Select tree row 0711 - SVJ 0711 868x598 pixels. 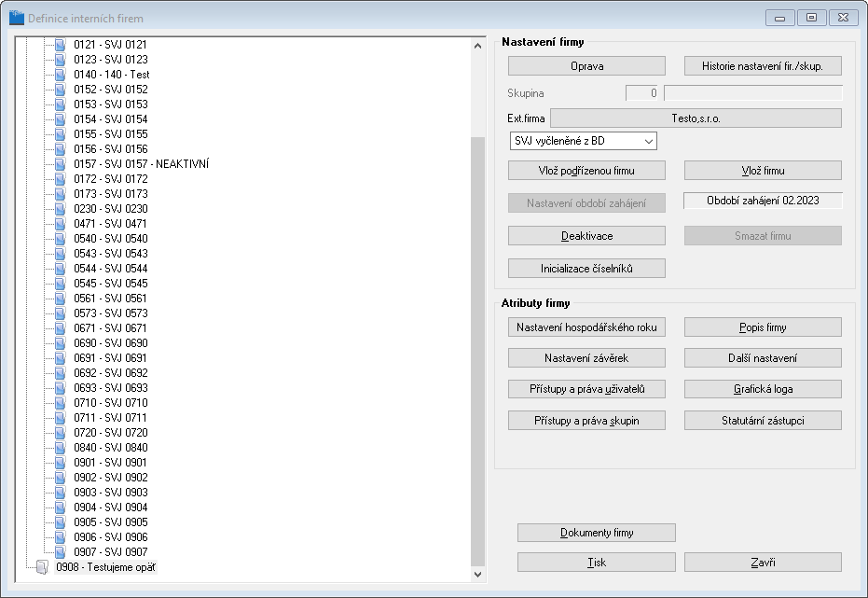(111, 418)
